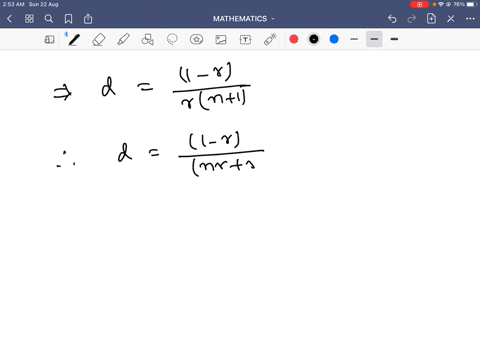Toggle read-only mode icon

pyautogui.click(x=49, y=39)
